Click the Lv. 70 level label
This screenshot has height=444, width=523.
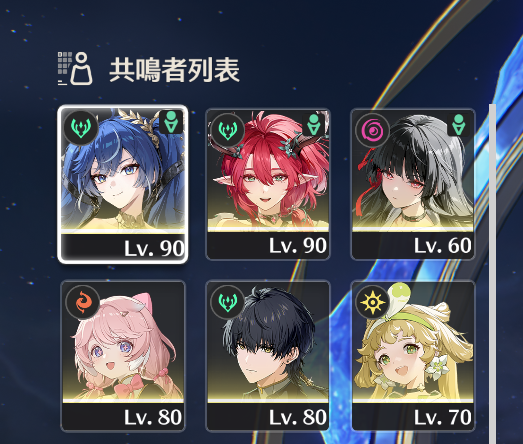(x=443, y=417)
